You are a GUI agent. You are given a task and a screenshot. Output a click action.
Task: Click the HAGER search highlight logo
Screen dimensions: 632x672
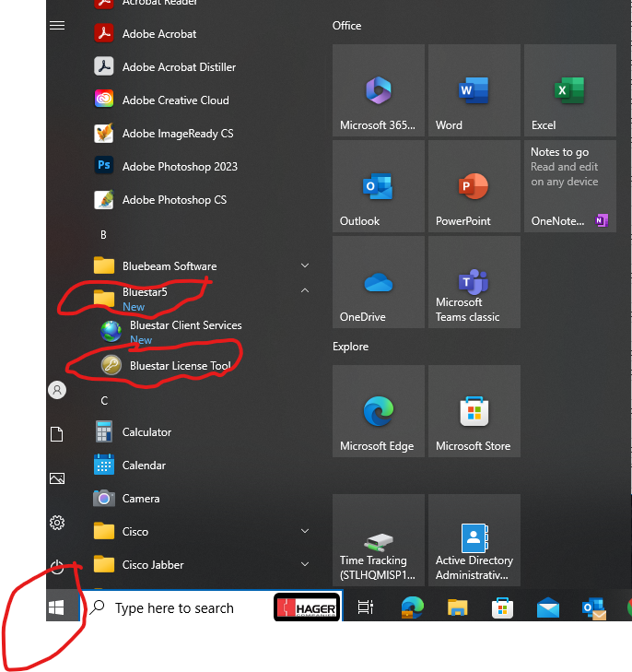click(x=307, y=607)
